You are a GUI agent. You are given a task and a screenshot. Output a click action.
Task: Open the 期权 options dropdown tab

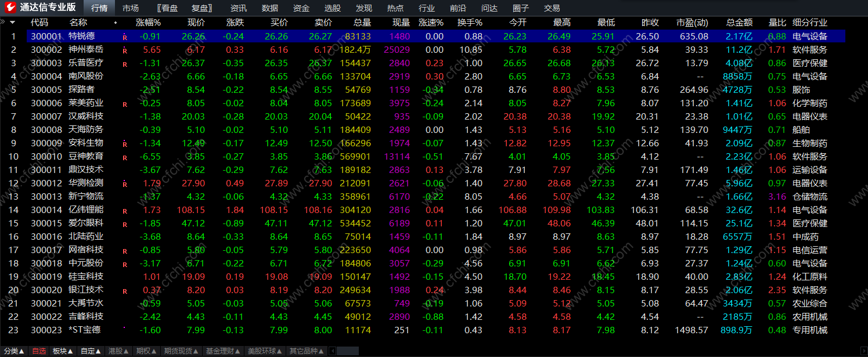(x=146, y=351)
